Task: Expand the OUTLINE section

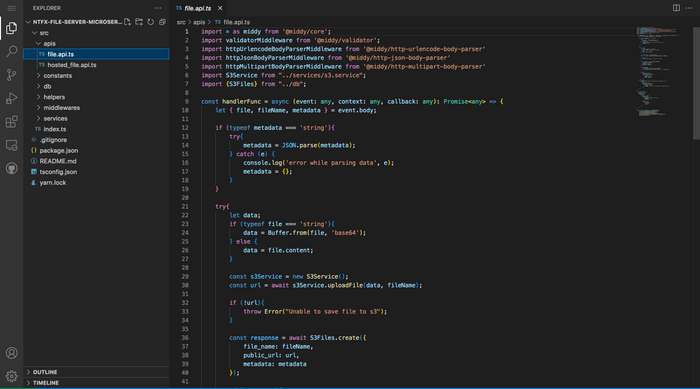Action: [96, 372]
